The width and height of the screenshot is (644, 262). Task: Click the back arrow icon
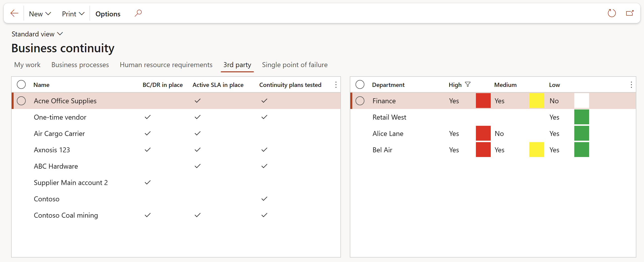[14, 13]
